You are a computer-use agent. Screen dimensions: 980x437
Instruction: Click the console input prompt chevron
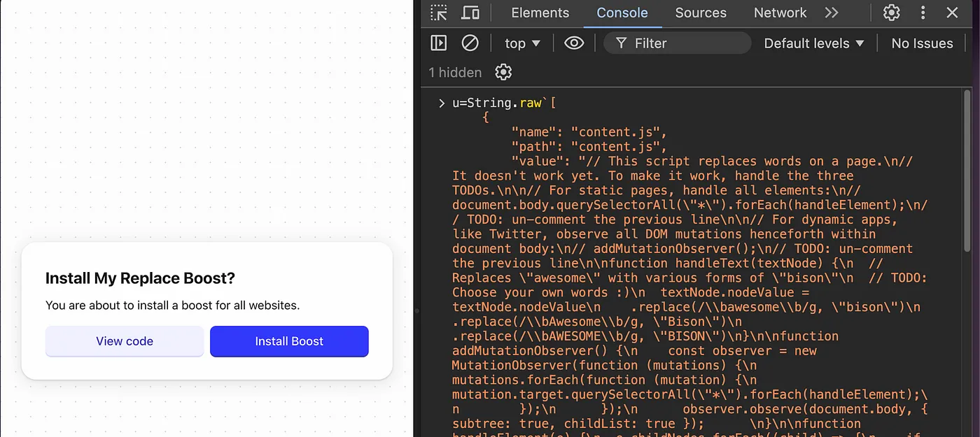tap(442, 103)
